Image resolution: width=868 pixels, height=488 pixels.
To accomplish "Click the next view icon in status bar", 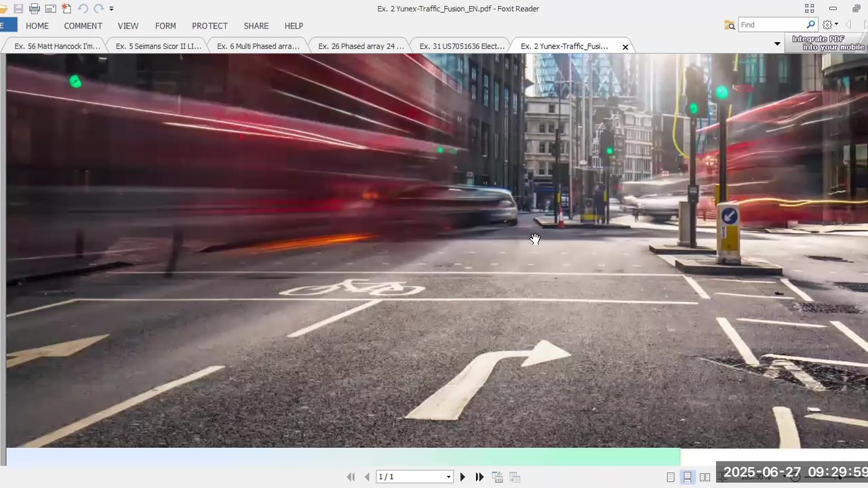I will point(515,477).
